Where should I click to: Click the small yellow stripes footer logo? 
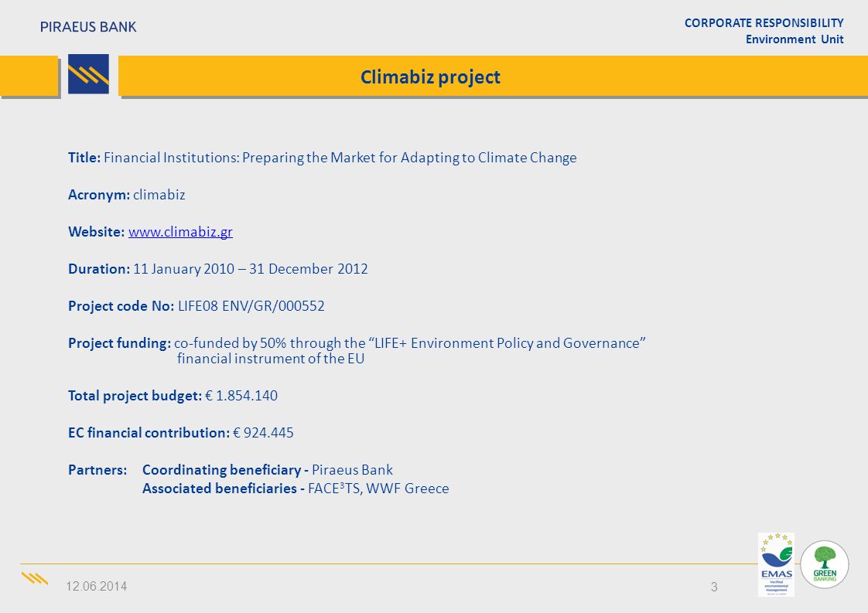[35, 579]
